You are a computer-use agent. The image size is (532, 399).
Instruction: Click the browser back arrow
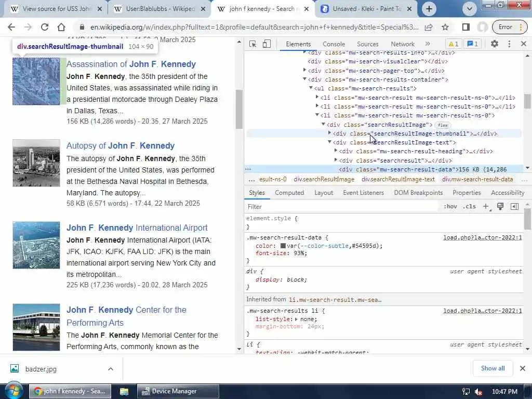coord(11,27)
